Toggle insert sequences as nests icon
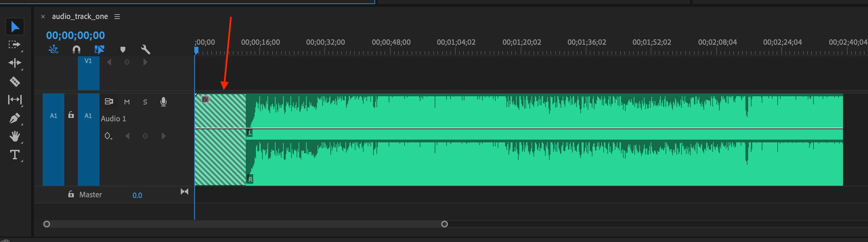 [53, 50]
